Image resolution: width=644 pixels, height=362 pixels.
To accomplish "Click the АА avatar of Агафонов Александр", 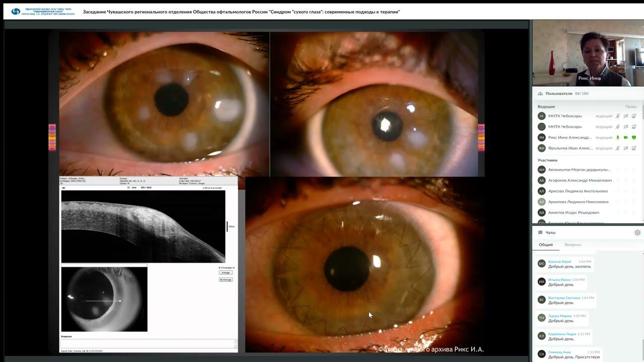I will (x=541, y=180).
